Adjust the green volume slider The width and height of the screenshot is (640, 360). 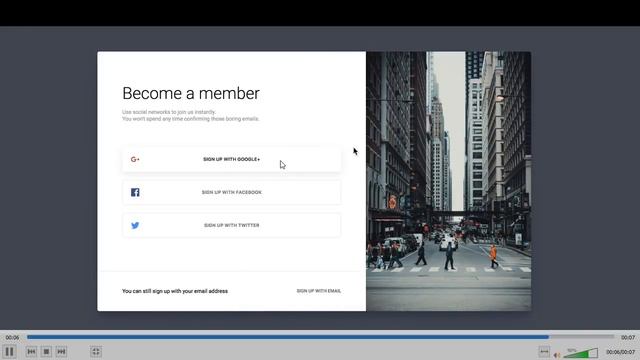click(x=581, y=353)
